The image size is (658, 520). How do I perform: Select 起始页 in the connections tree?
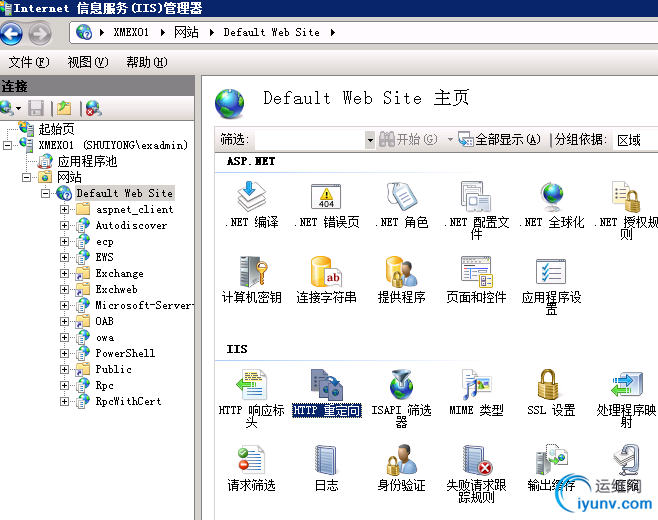tap(56, 129)
